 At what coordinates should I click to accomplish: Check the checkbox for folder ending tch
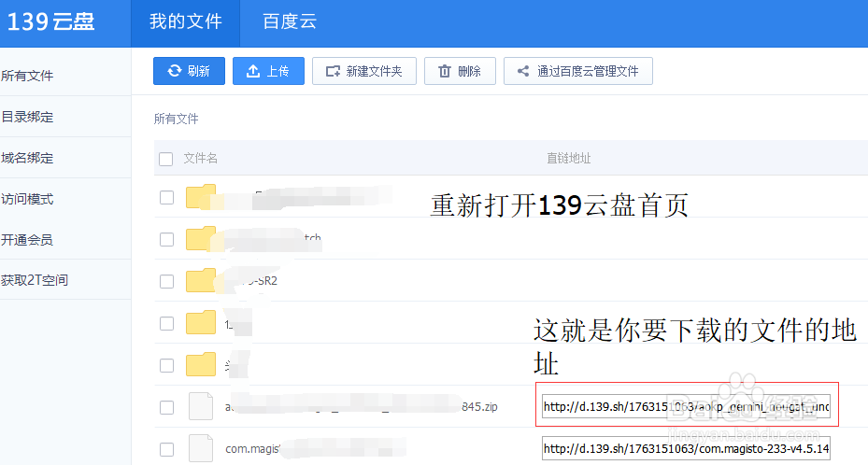[x=166, y=239]
